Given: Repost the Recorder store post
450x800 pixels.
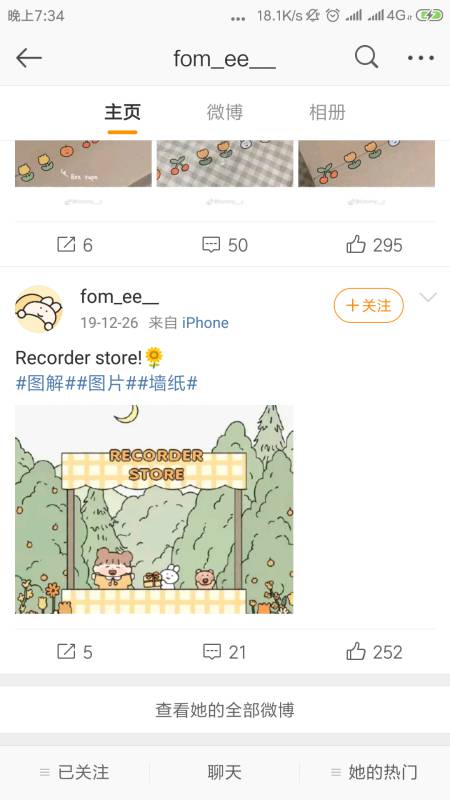Looking at the screenshot, I should 74,652.
